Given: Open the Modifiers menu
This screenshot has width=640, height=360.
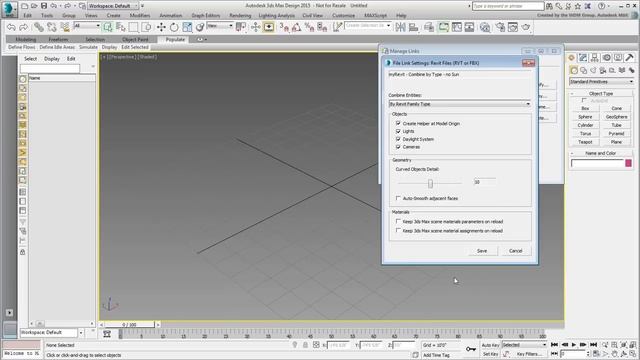Looking at the screenshot, I should 140,16.
